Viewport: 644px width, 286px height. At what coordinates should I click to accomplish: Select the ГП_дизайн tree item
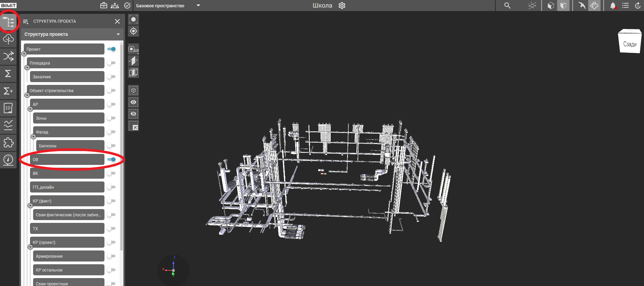(67, 187)
